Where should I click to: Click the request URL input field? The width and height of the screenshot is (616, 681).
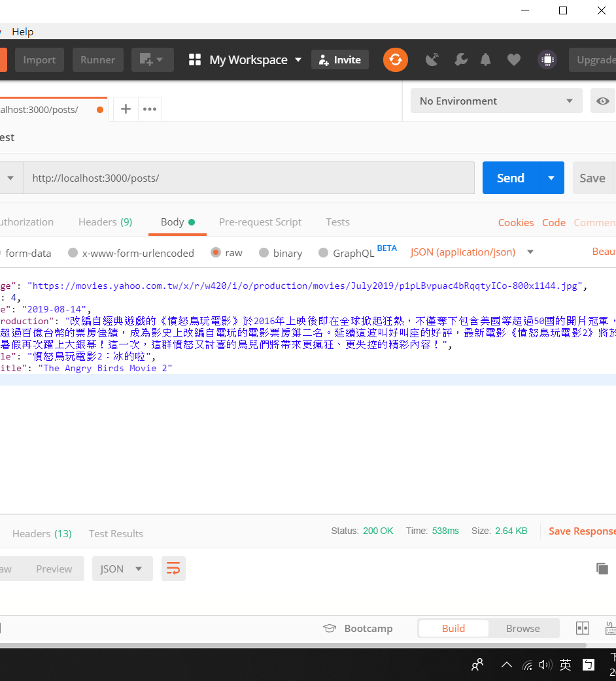[249, 178]
